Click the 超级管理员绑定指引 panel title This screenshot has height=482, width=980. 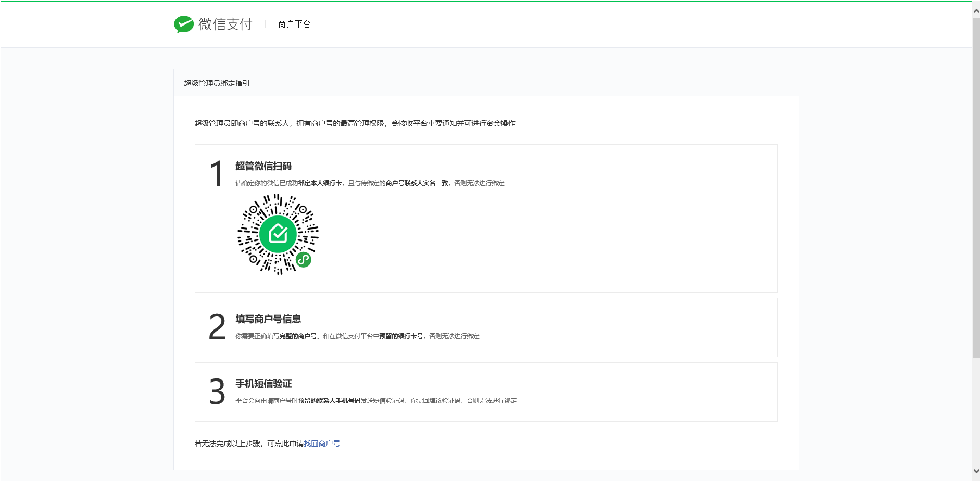217,83
